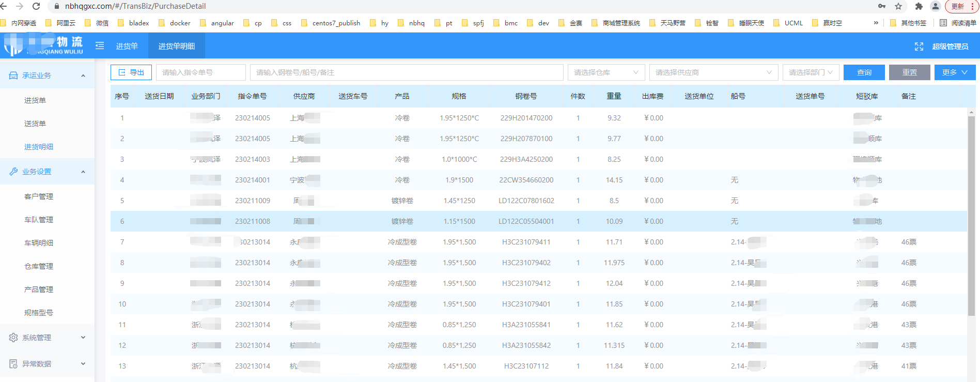Open 客户管理 in the sidebar
980x382 pixels.
pos(39,196)
